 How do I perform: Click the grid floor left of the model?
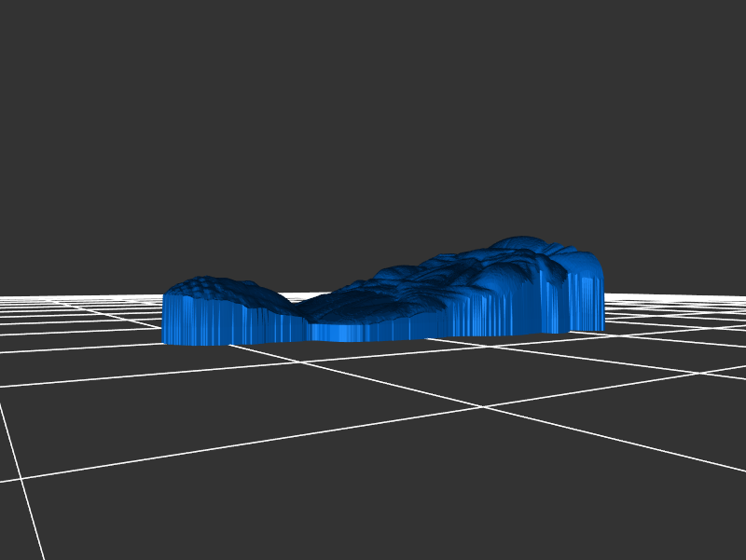pos(84,326)
